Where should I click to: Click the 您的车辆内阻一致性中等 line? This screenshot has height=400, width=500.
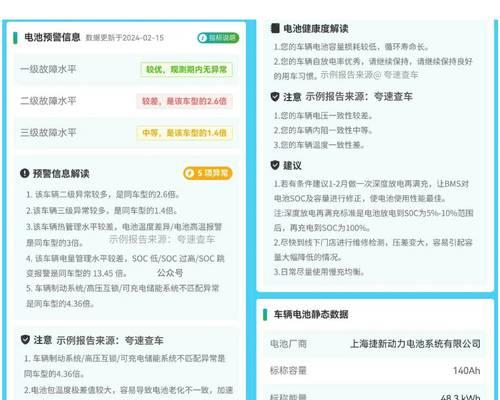(323, 130)
